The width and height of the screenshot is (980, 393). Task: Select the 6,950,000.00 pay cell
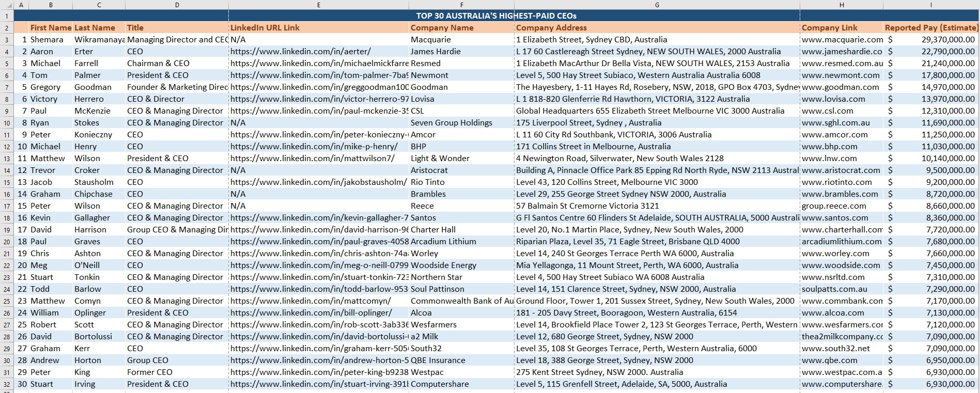(931, 360)
